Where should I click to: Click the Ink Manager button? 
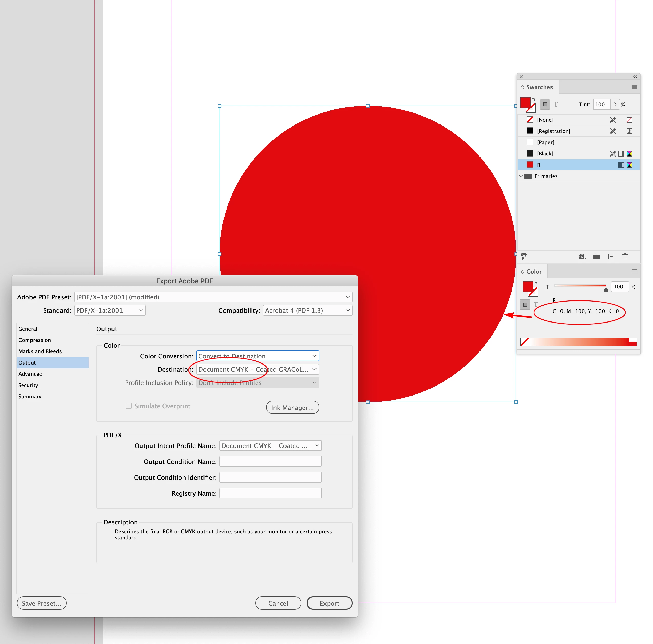pyautogui.click(x=292, y=408)
